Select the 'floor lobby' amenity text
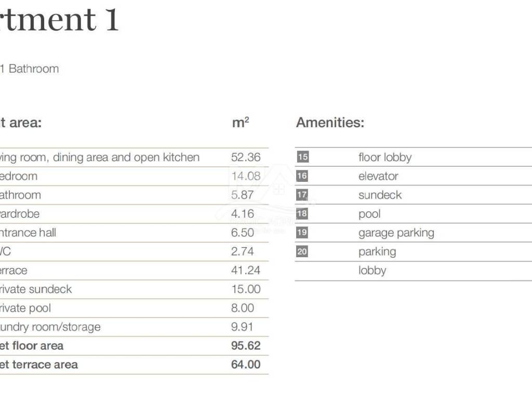Image resolution: width=532 pixels, height=399 pixels. pos(385,157)
